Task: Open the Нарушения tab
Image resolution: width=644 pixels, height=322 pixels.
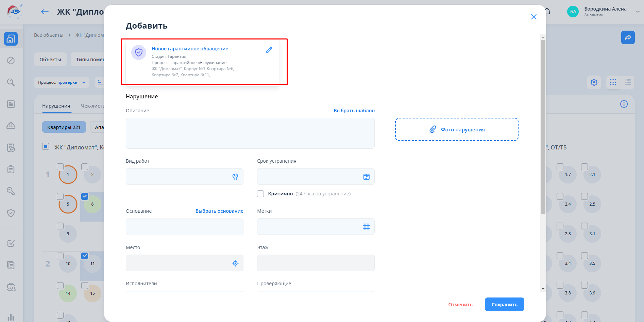Action: (56, 106)
